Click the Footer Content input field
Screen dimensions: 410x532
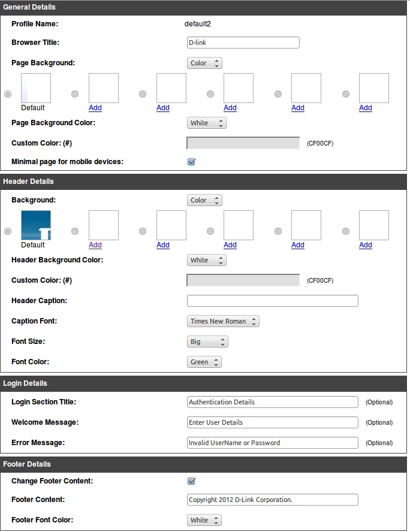tap(272, 500)
